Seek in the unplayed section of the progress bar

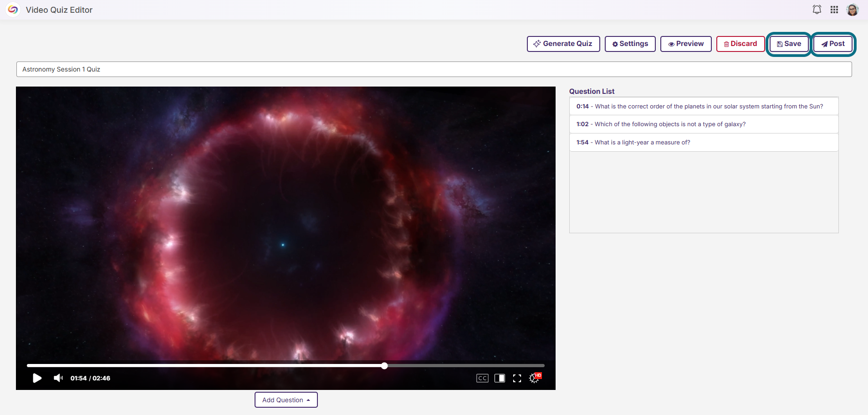466,366
